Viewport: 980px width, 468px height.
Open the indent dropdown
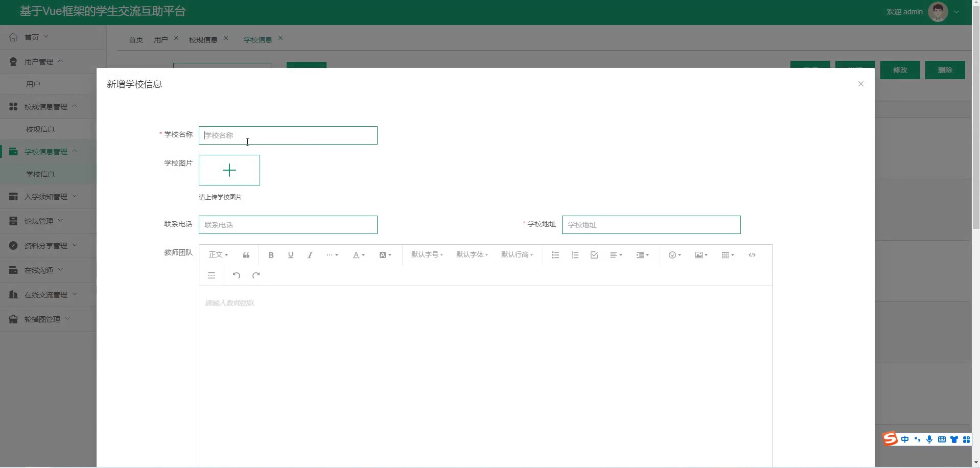coord(642,255)
